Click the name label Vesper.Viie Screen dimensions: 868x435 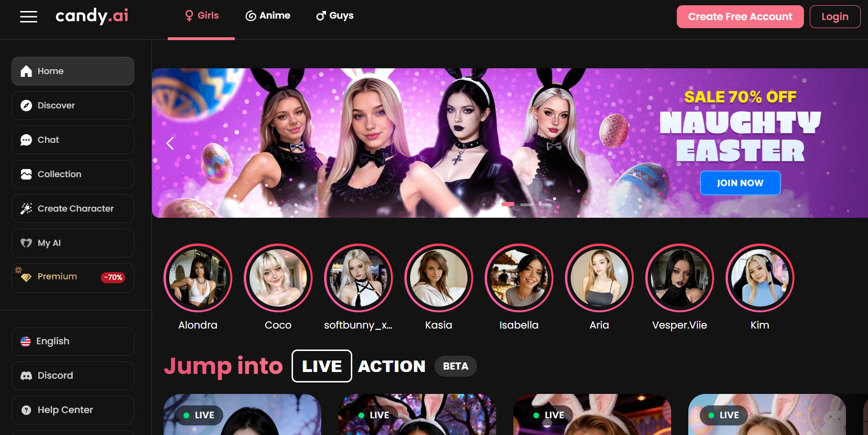point(680,325)
